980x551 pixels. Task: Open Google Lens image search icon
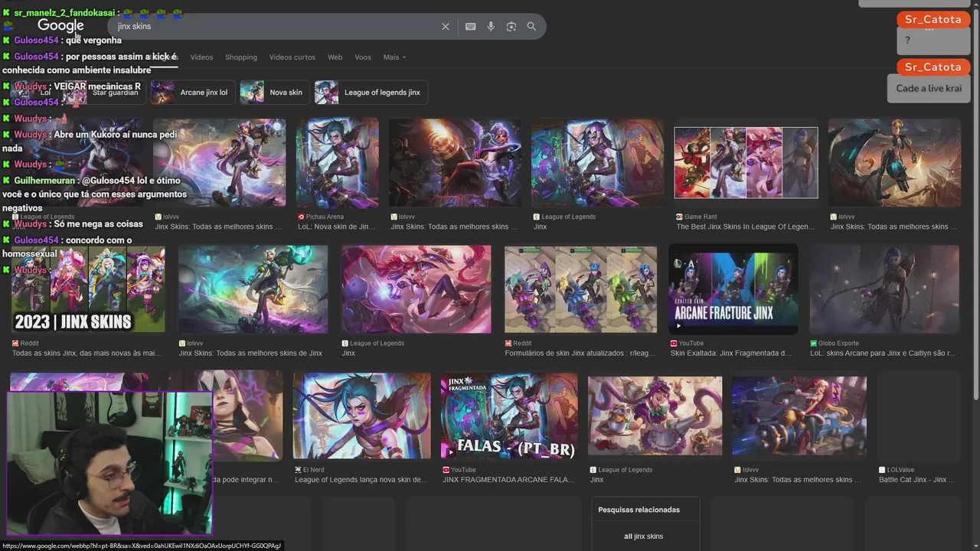pyautogui.click(x=511, y=26)
